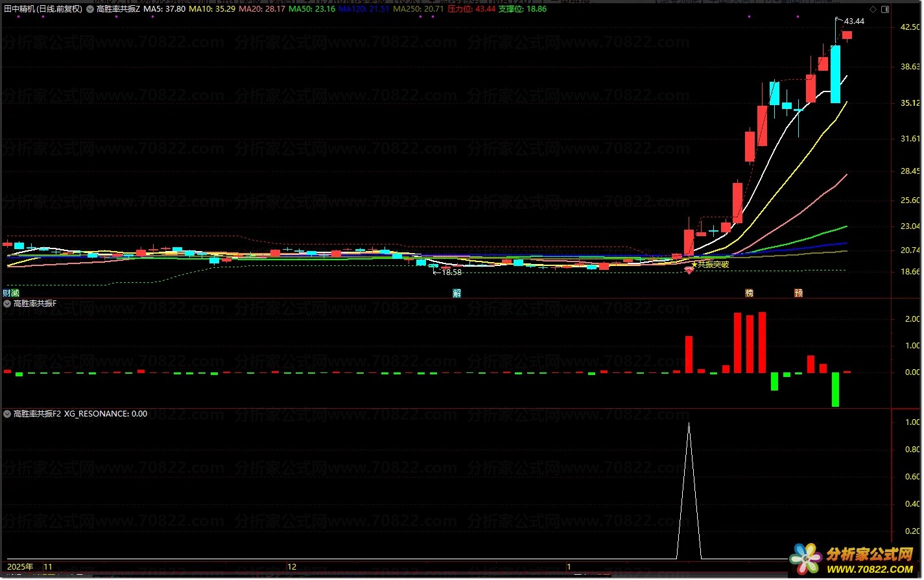Open the 预 forecast event marker

coord(799,293)
